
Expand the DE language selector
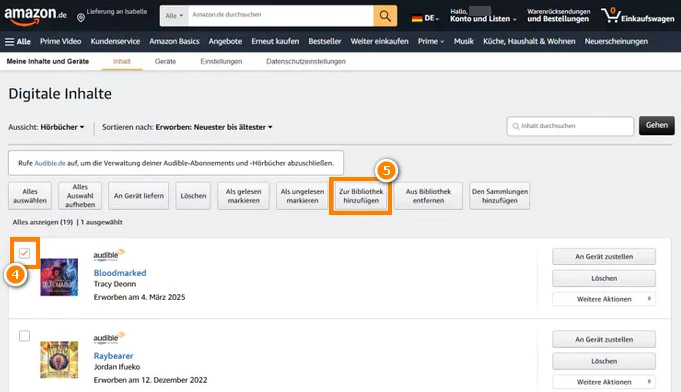431,18
